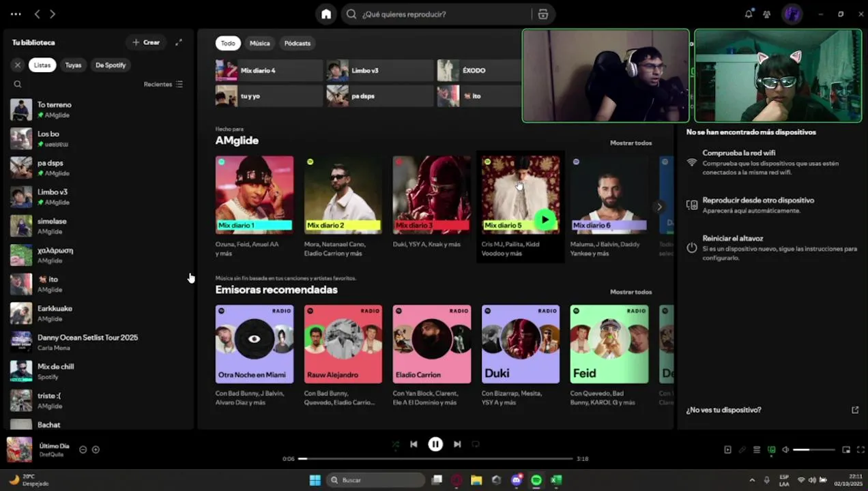Viewport: 868px width, 491px height.
Task: Open the Rauw Alejandro radio card
Action: (x=343, y=344)
